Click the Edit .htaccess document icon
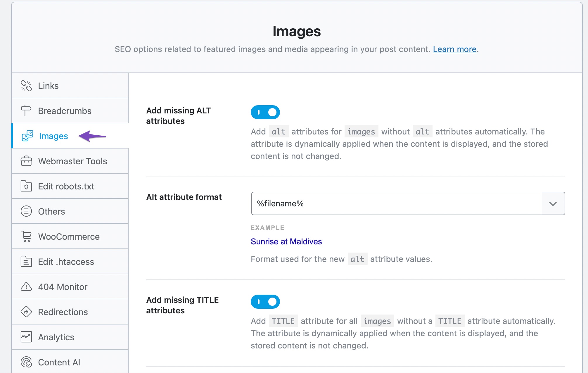588x373 pixels. pos(26,262)
